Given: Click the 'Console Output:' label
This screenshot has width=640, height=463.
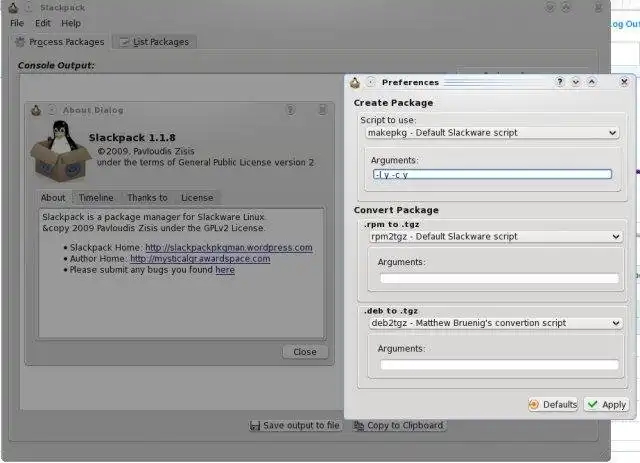Looking at the screenshot, I should click(56, 65).
